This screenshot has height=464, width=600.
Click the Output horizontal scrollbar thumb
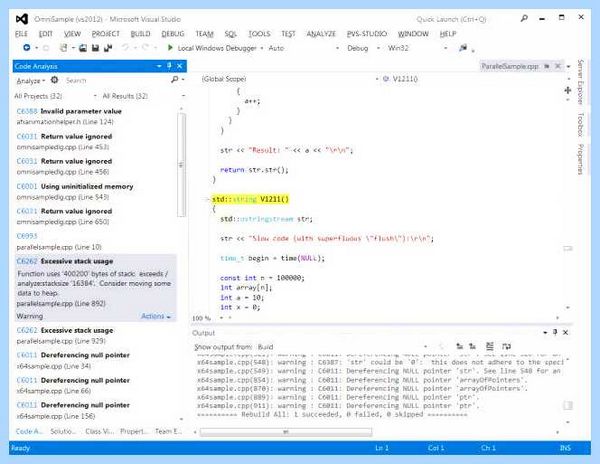coord(286,432)
